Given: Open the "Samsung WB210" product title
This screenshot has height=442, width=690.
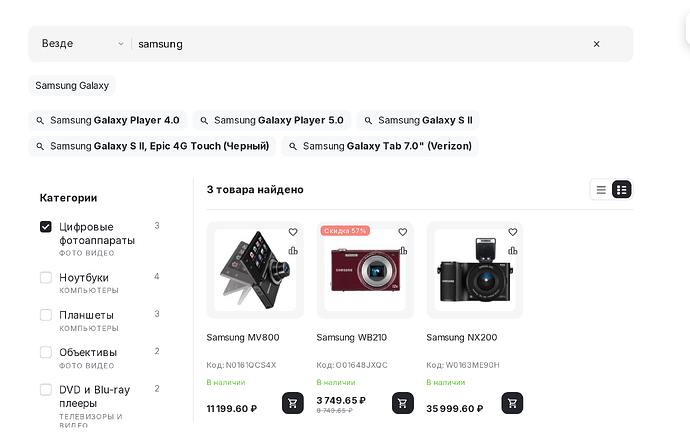Looking at the screenshot, I should pyautogui.click(x=352, y=338).
